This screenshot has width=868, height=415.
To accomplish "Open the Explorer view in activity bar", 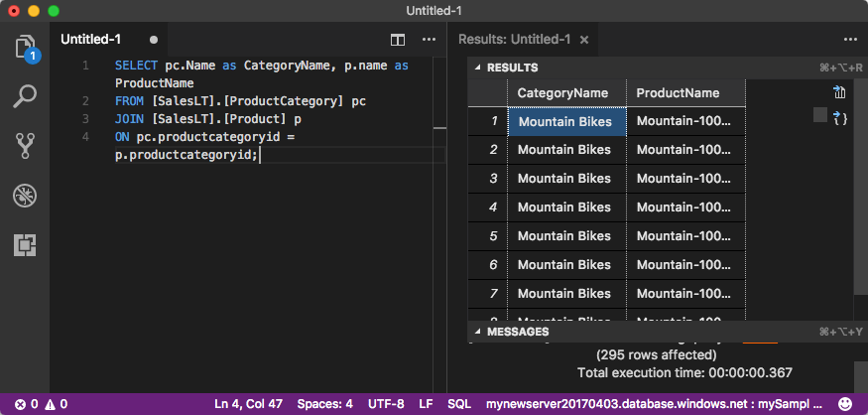I will pyautogui.click(x=25, y=48).
